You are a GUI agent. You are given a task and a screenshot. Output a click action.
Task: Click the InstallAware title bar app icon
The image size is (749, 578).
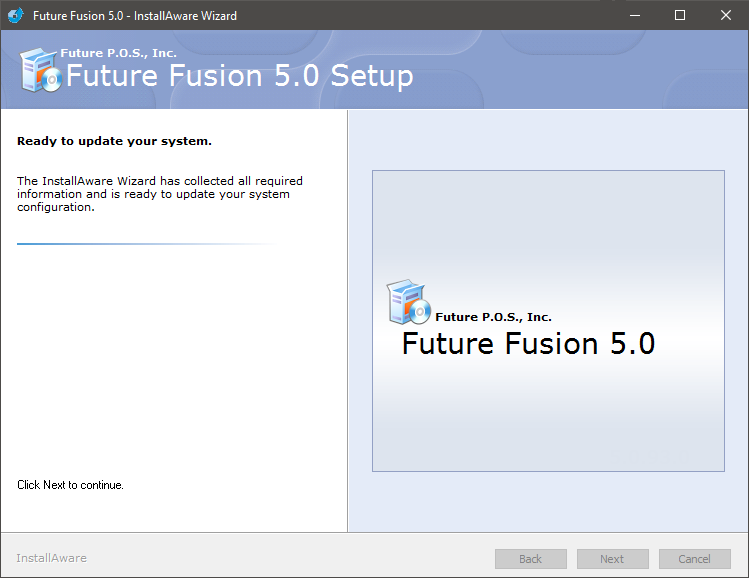click(15, 15)
